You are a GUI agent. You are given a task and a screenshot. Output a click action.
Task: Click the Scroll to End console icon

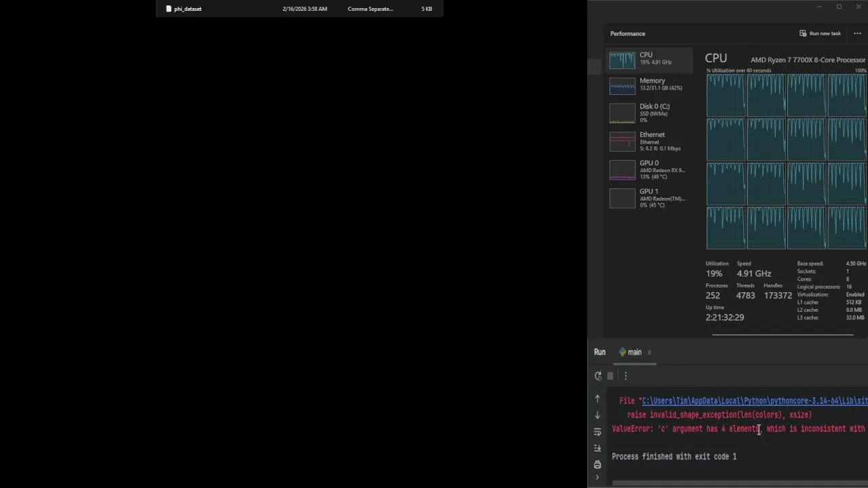(x=597, y=448)
